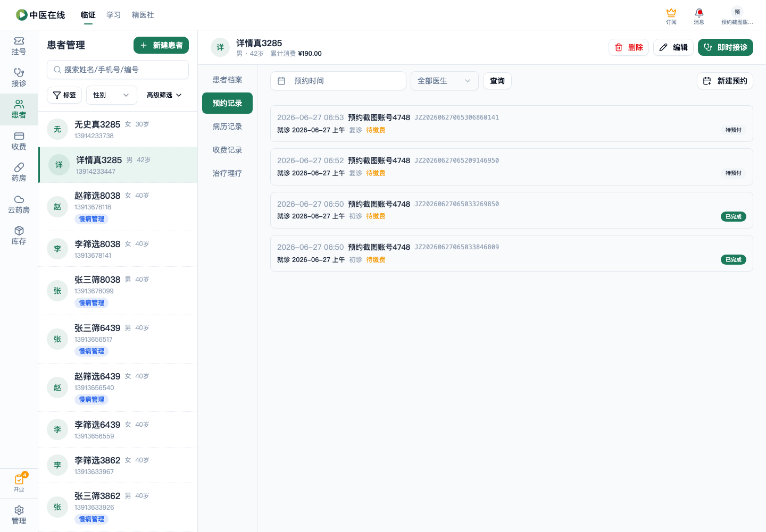Open appointment JZ20260627065033269850

tap(512, 210)
